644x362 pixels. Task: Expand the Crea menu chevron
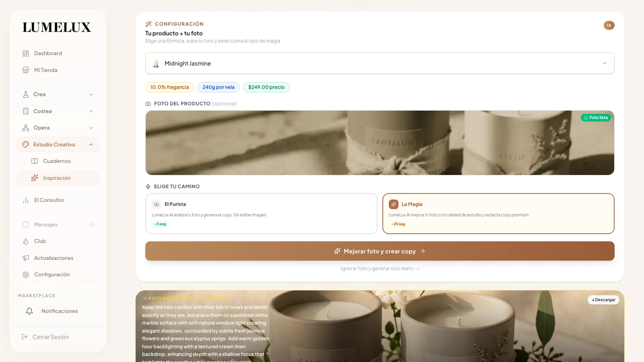click(91, 95)
